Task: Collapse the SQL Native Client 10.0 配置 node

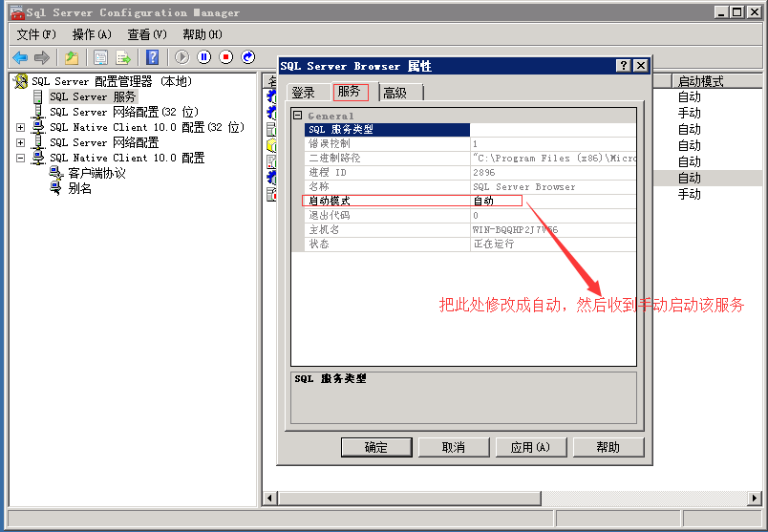Action: tap(20, 158)
